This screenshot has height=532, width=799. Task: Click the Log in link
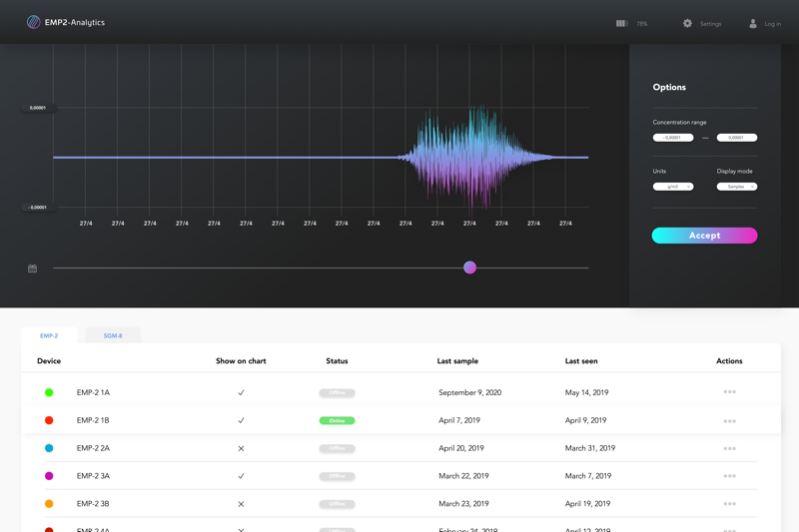[x=772, y=24]
